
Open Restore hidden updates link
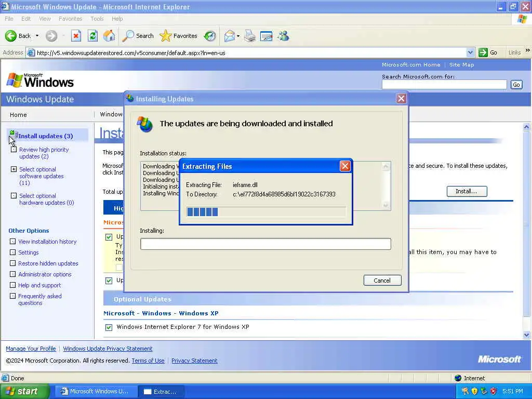point(48,263)
